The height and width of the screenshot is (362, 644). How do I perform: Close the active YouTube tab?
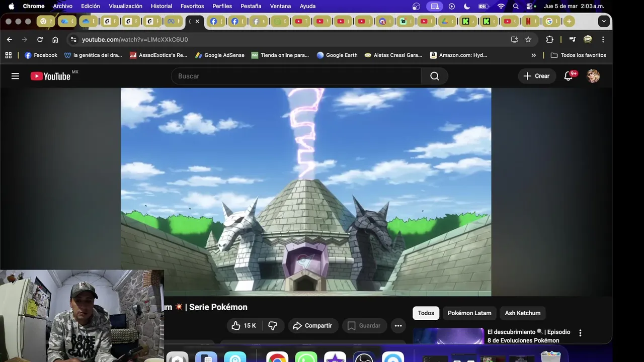197,21
